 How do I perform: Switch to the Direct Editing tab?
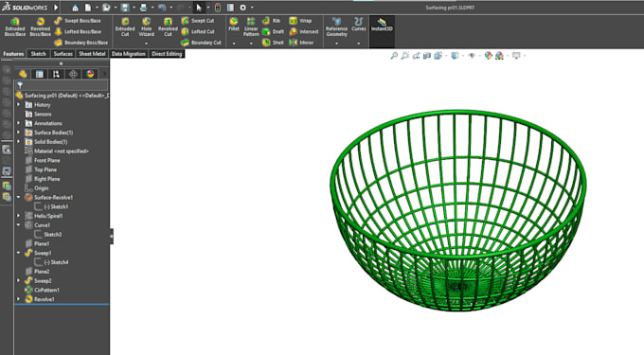click(167, 54)
